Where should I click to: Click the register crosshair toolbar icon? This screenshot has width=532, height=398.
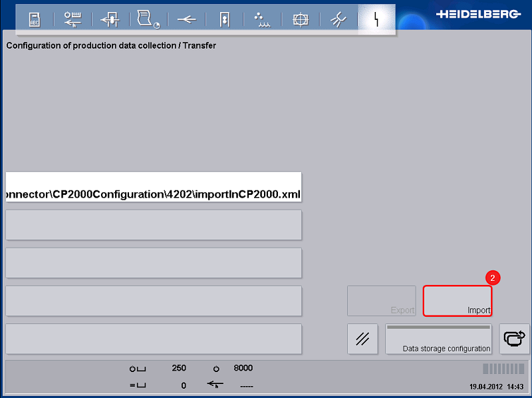pyautogui.click(x=301, y=20)
